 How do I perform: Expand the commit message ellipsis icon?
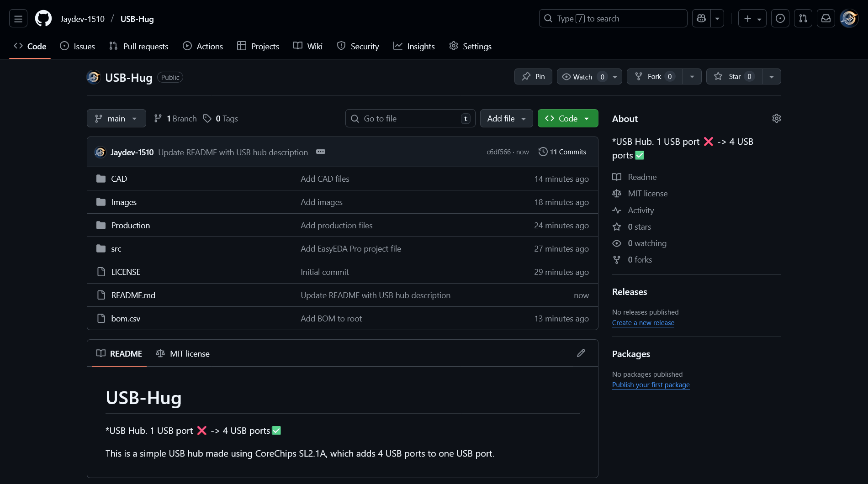coord(321,152)
